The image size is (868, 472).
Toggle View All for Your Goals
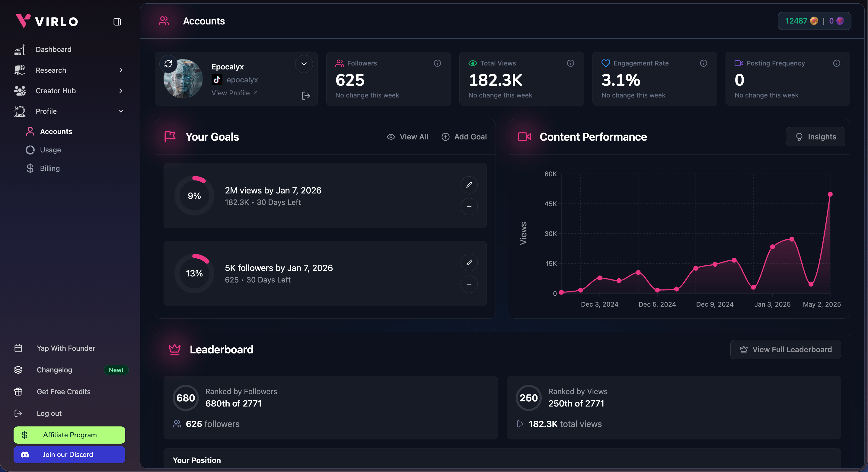click(408, 137)
